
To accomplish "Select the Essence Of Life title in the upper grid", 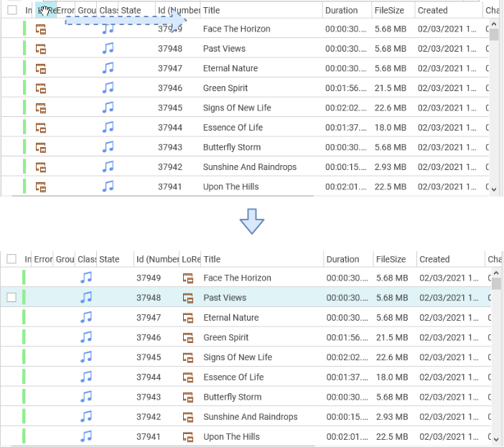I will tap(233, 128).
